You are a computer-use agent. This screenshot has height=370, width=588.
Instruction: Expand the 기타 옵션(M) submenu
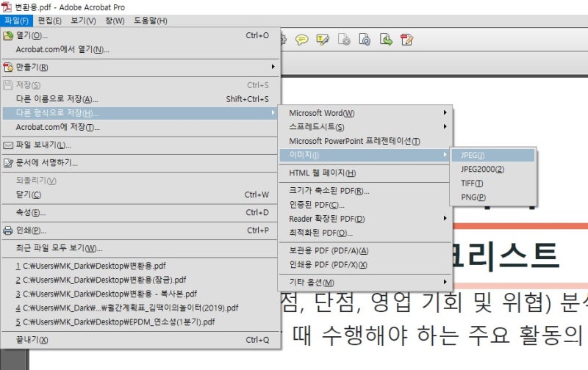click(x=365, y=283)
